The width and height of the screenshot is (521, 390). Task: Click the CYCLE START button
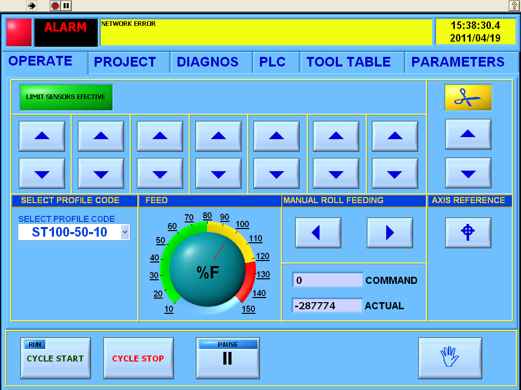(55, 358)
